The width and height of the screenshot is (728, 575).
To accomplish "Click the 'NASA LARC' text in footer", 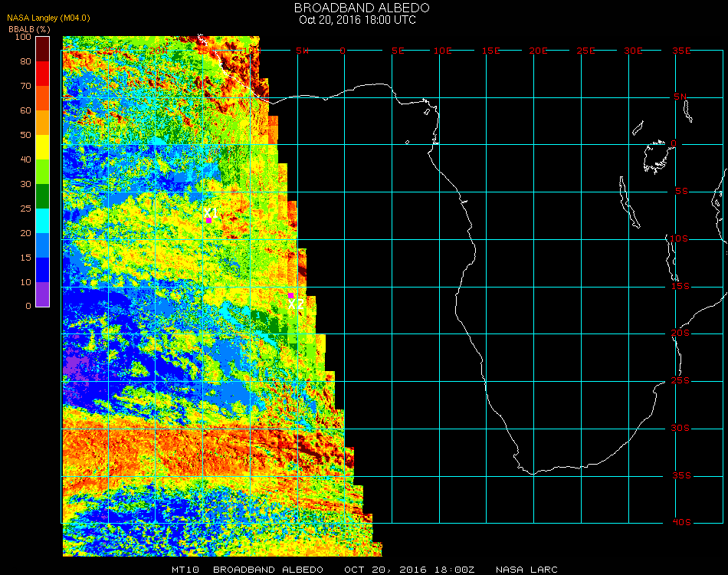I will point(526,570).
